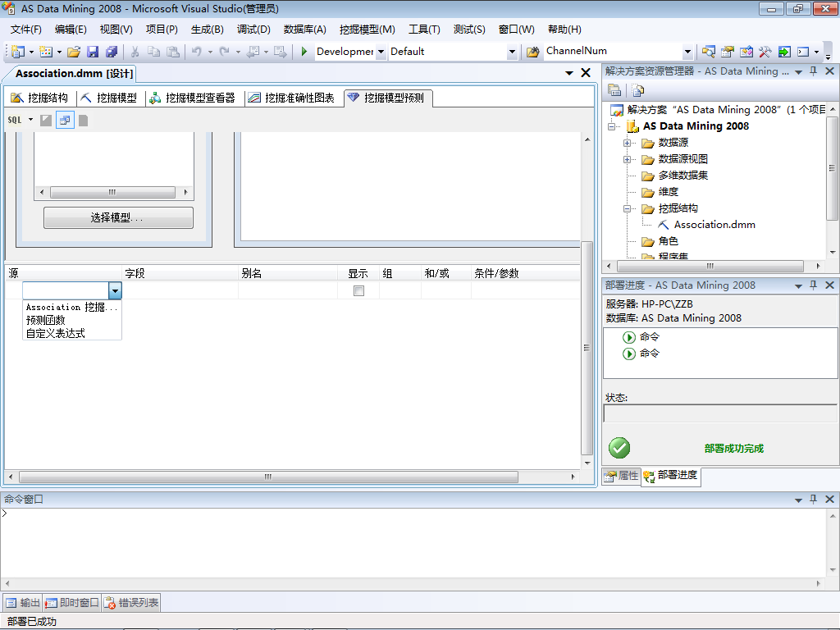Image resolution: width=840 pixels, height=630 pixels.
Task: Open the 部署进度 panel tab
Action: (x=671, y=475)
